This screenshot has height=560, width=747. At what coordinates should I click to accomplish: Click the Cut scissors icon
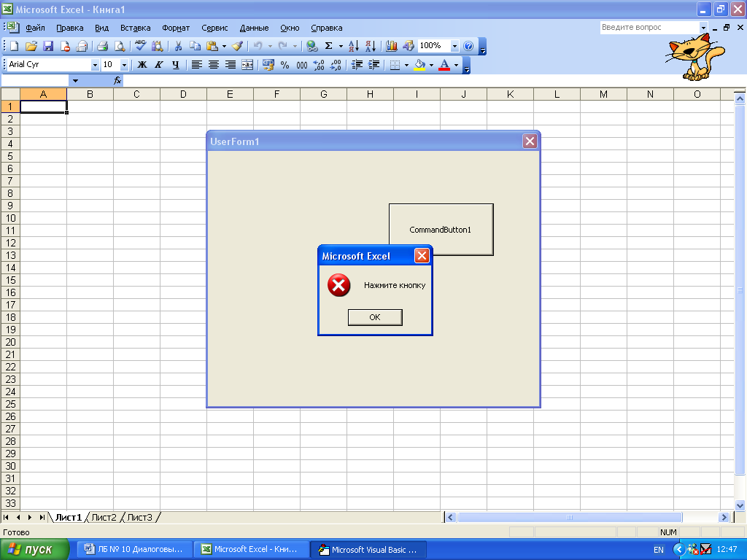[178, 46]
